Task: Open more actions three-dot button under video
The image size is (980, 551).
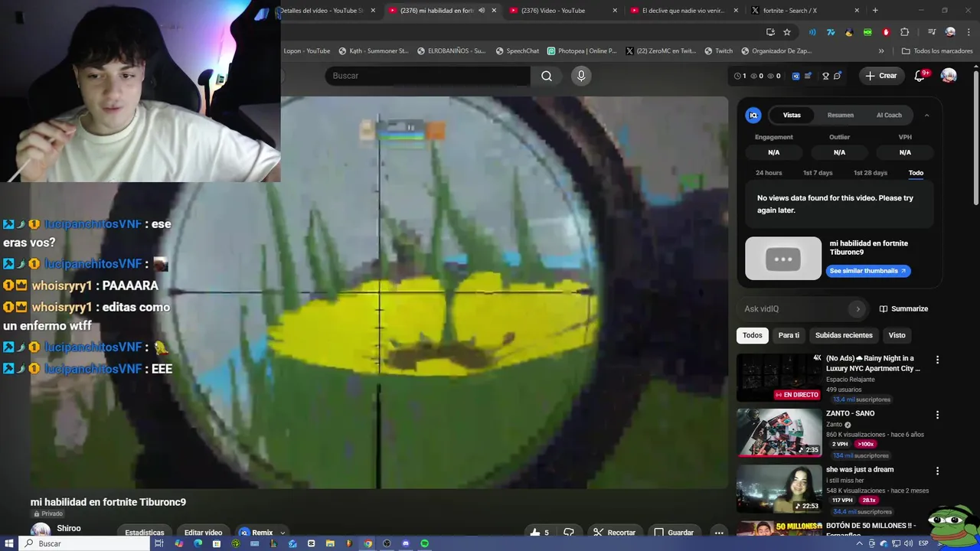Action: click(x=719, y=533)
